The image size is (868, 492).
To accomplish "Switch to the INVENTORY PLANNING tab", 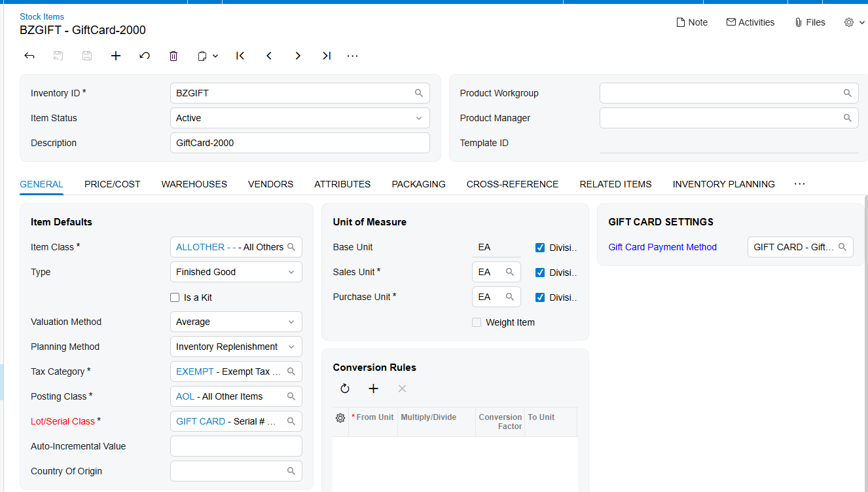I will (724, 184).
